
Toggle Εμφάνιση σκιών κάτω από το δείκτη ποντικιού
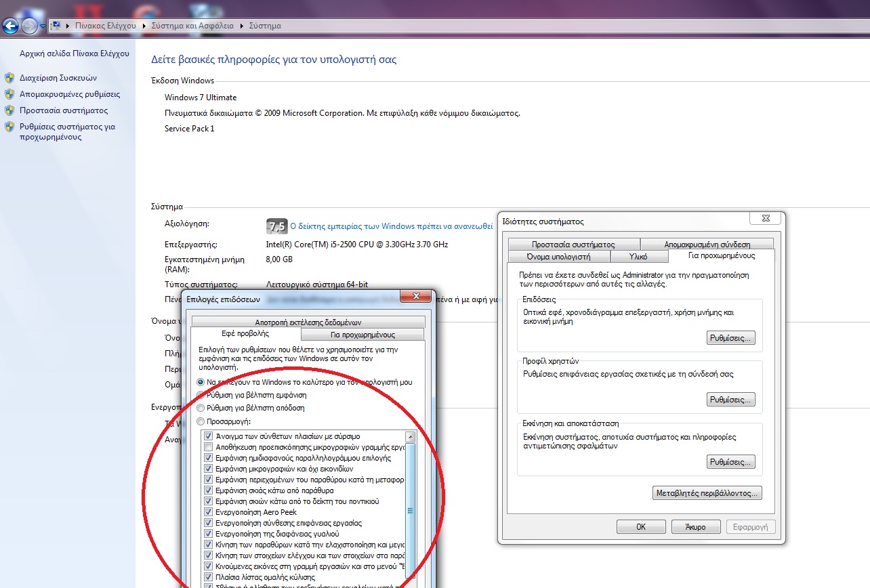pyautogui.click(x=208, y=501)
